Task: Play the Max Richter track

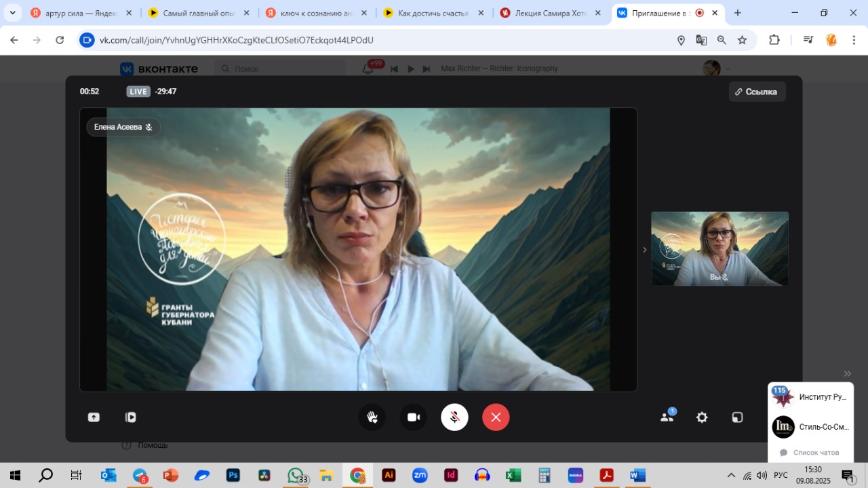Action: (x=410, y=69)
